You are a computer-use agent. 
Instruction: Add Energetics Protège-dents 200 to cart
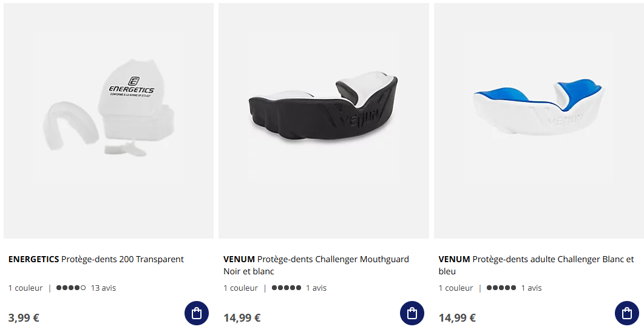coord(196,313)
